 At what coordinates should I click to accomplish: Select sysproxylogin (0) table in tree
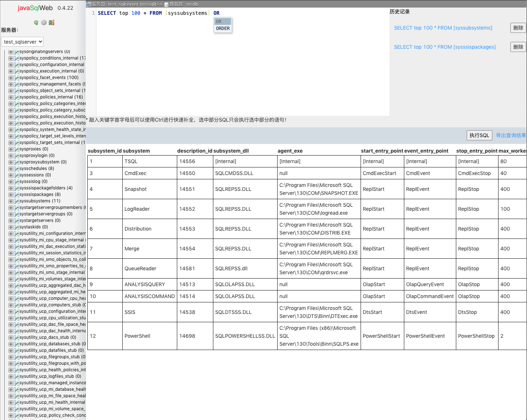pyautogui.click(x=37, y=156)
